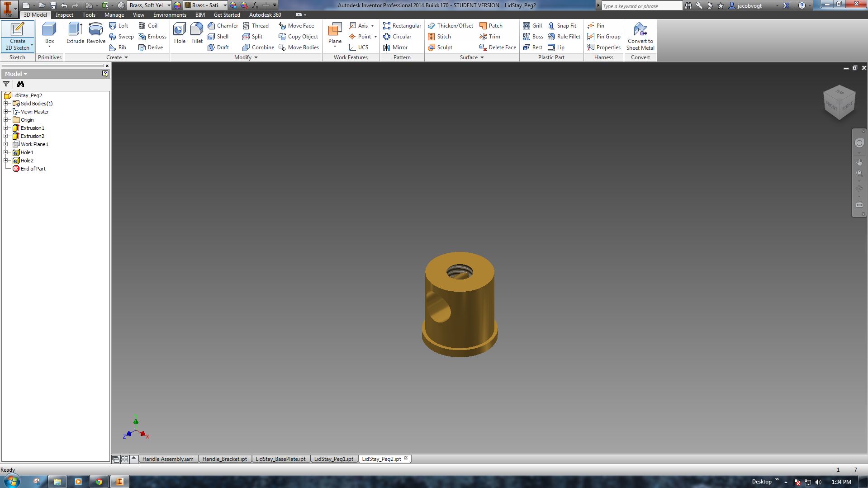This screenshot has height=488, width=868.
Task: Expand the Create panel dropdown
Action: [117, 57]
